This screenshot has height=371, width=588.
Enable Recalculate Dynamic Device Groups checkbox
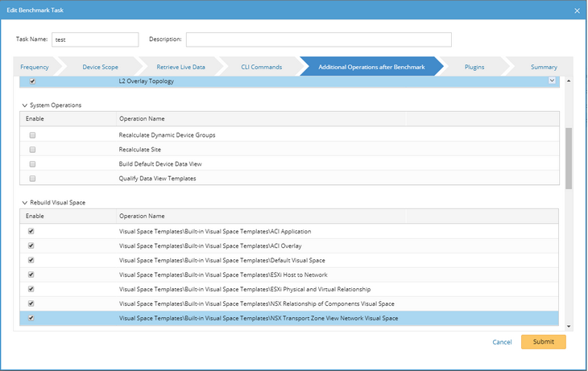coord(32,135)
